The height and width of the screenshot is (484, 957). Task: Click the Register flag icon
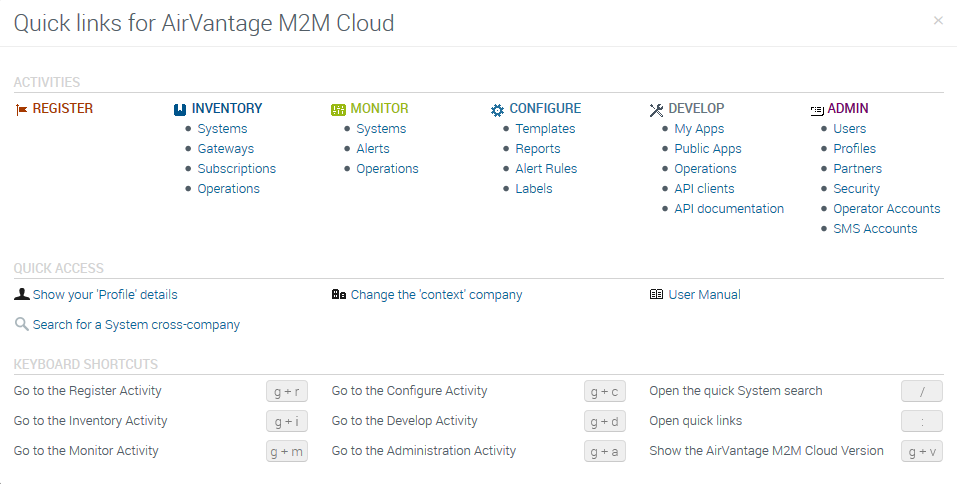click(x=21, y=110)
